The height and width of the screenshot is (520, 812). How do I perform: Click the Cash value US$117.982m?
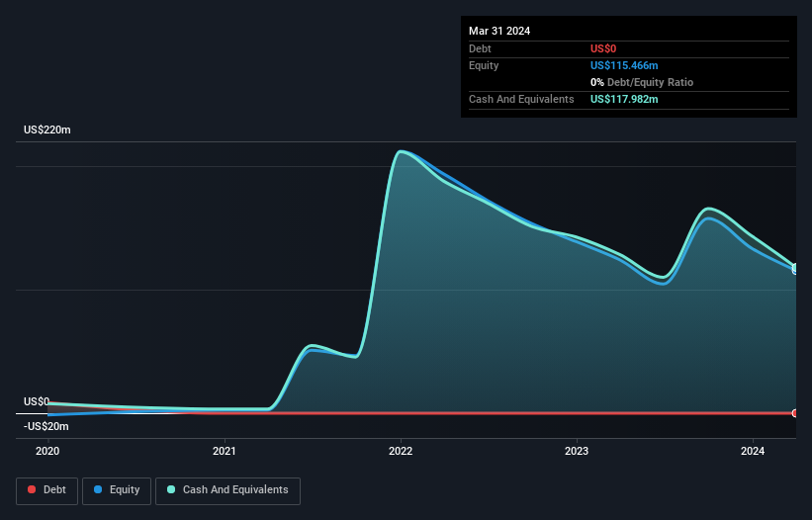[624, 99]
